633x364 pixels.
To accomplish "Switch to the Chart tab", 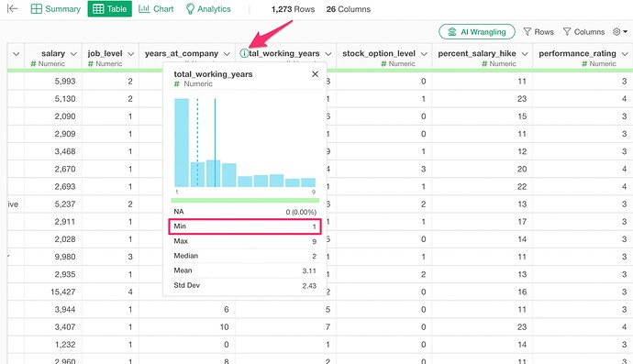I will [156, 9].
